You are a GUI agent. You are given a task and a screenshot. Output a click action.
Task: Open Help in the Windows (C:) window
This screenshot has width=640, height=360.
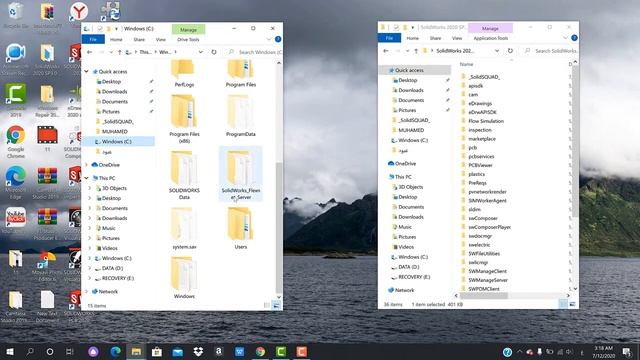click(x=278, y=39)
